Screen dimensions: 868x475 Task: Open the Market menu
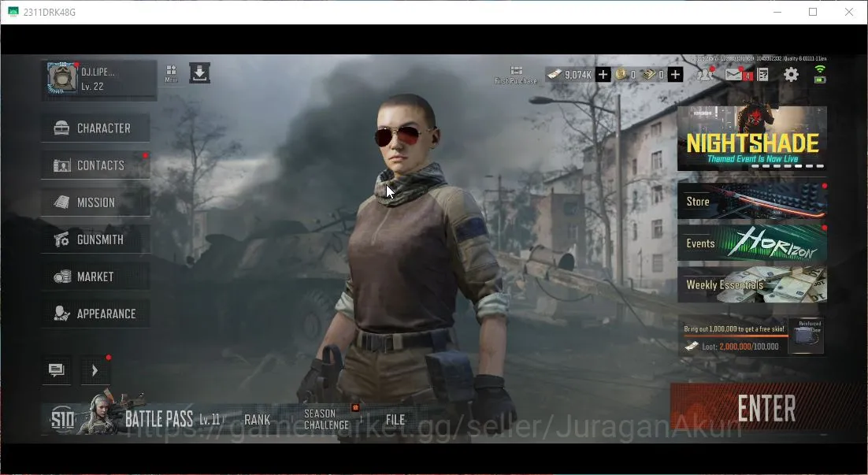click(95, 276)
